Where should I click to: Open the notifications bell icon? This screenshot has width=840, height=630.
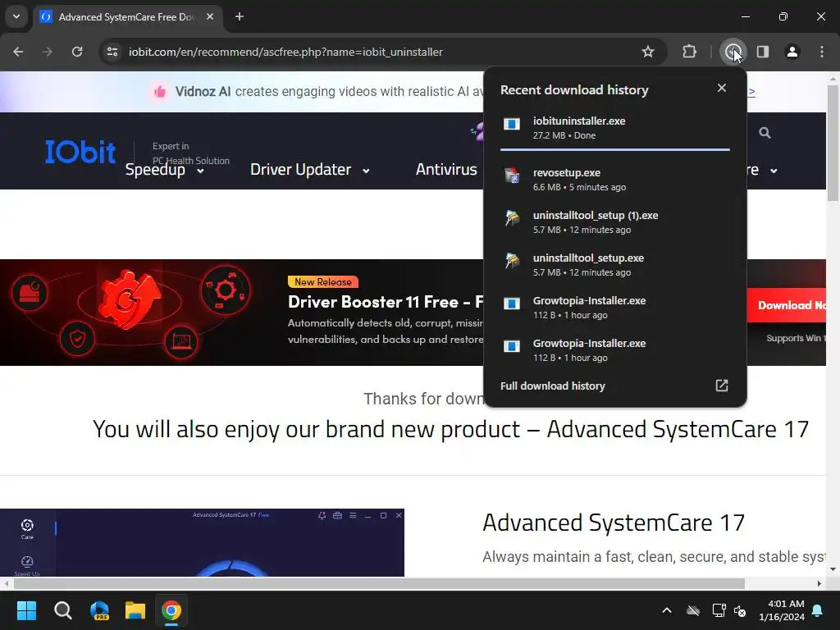click(818, 610)
